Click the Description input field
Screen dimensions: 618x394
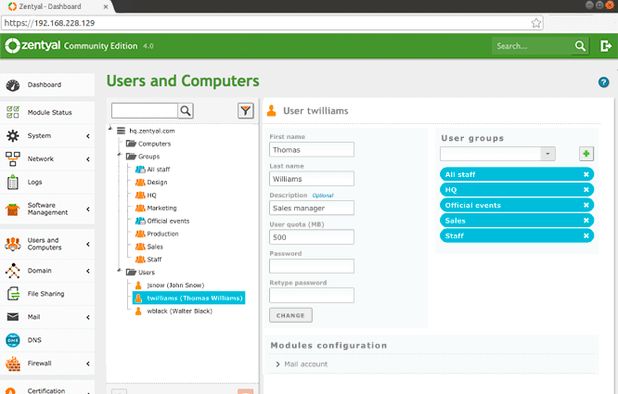(x=312, y=208)
